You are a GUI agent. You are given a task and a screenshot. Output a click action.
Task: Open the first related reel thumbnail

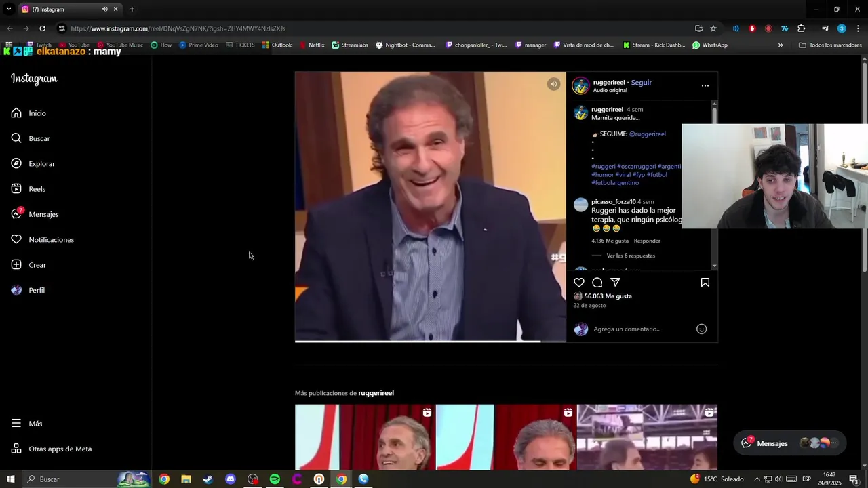coord(365,437)
